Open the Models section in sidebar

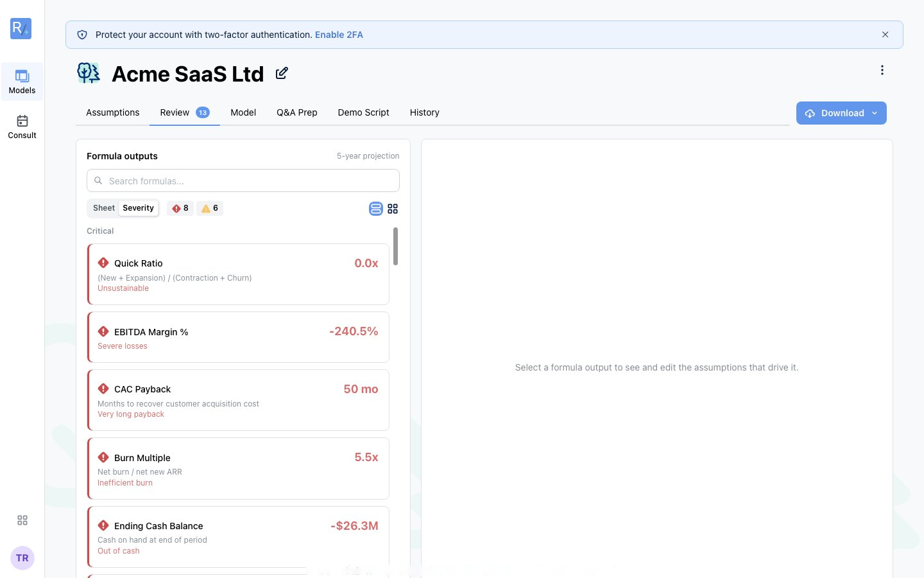point(22,82)
